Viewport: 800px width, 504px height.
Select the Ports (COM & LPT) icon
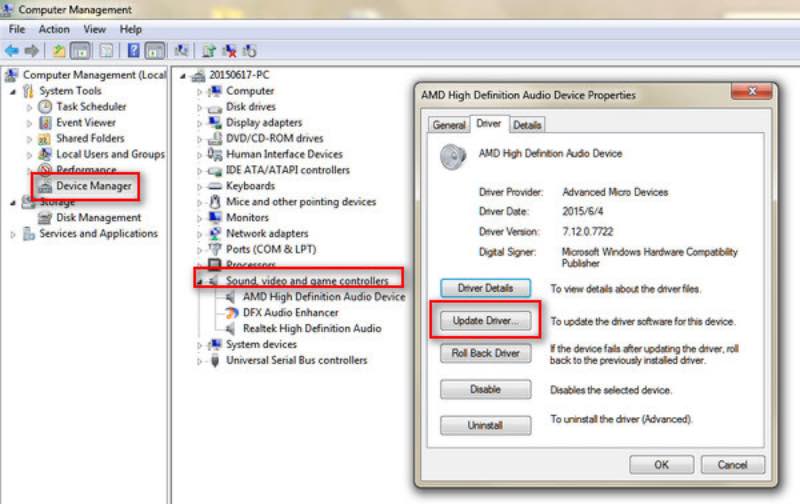(x=215, y=249)
